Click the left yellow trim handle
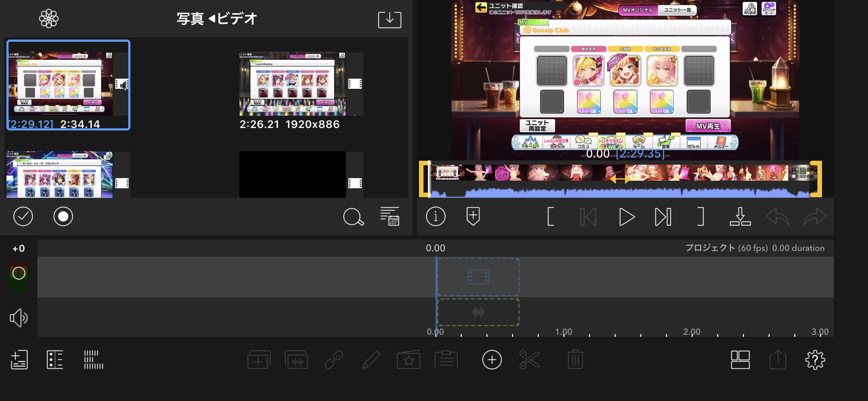 [x=424, y=179]
